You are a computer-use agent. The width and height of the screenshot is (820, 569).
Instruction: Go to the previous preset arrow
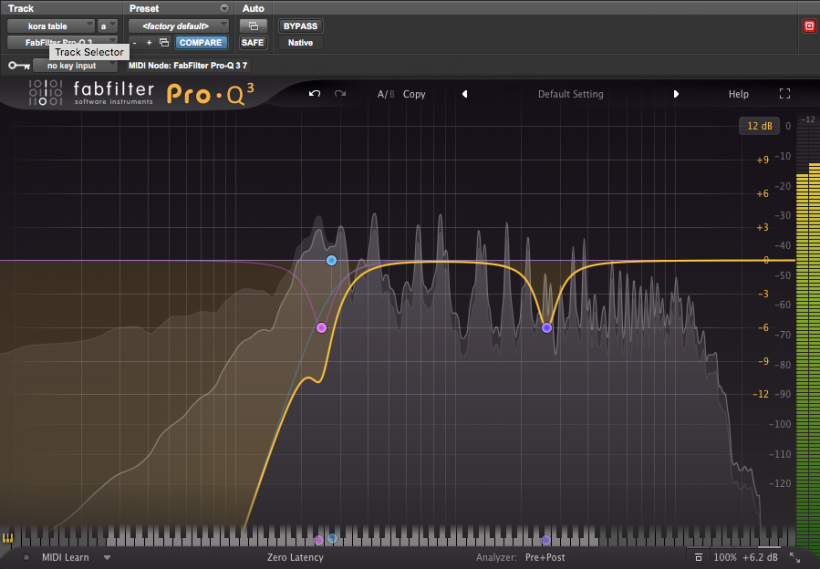point(464,94)
